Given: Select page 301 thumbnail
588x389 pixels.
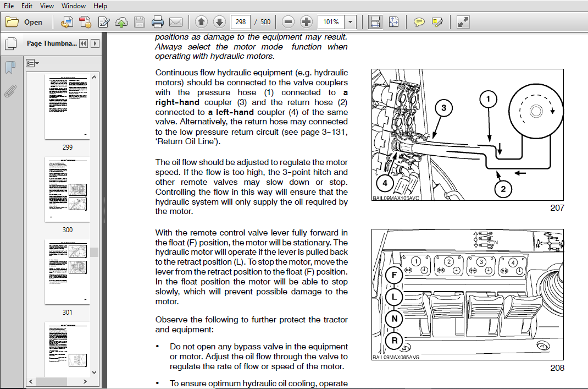Looking at the screenshot, I should 67,272.
